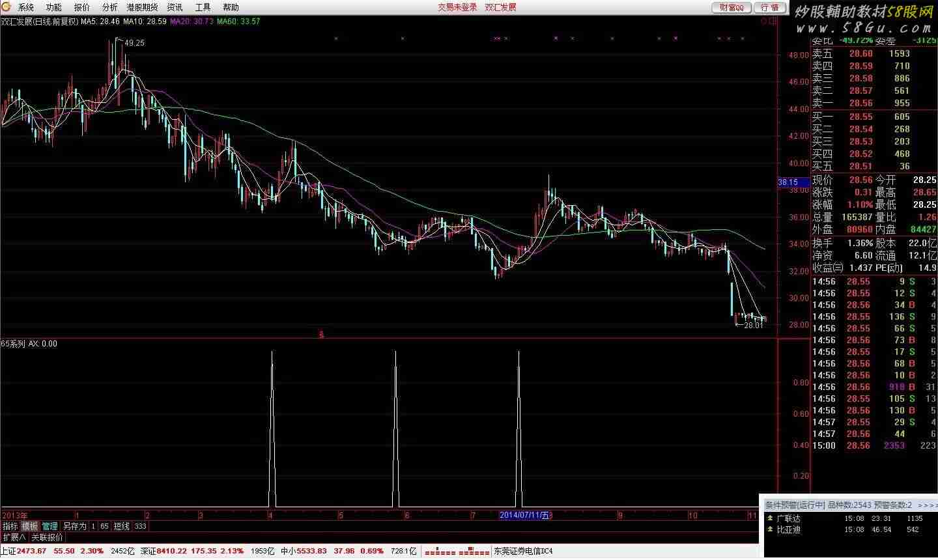Select the 指标 tab

coord(10,526)
